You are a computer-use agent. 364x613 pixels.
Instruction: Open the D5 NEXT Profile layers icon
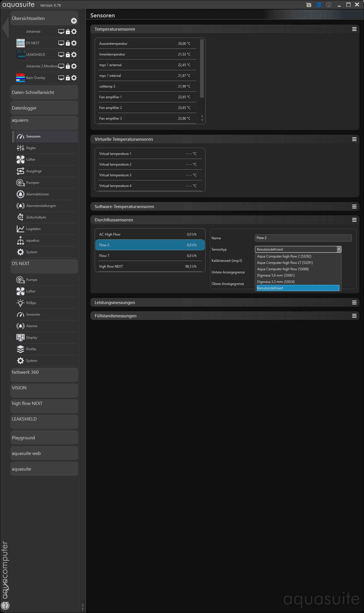tap(20, 349)
